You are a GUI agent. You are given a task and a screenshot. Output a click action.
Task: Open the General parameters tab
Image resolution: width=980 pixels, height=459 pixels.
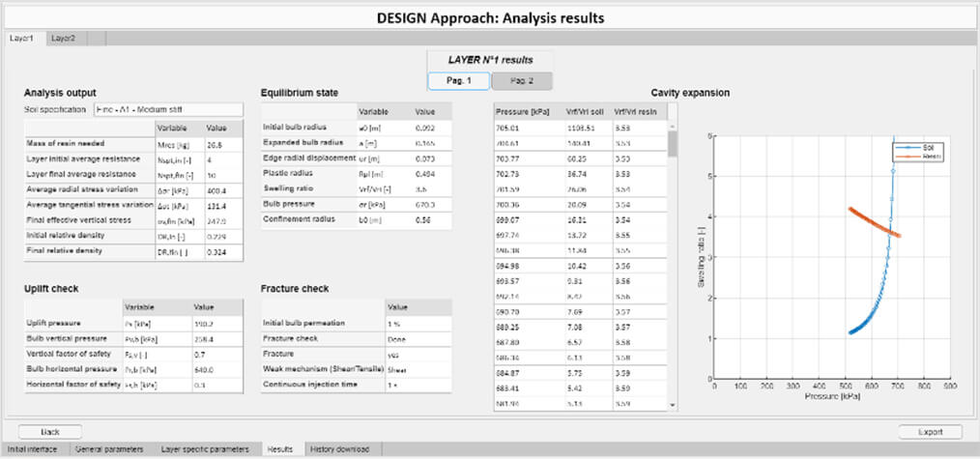click(112, 449)
